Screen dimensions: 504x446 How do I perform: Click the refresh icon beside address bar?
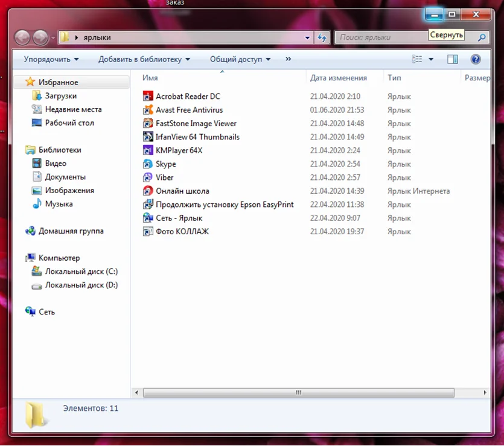tap(322, 37)
